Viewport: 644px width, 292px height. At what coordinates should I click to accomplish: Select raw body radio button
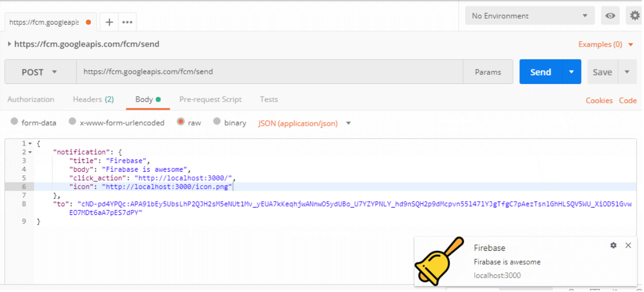(181, 122)
